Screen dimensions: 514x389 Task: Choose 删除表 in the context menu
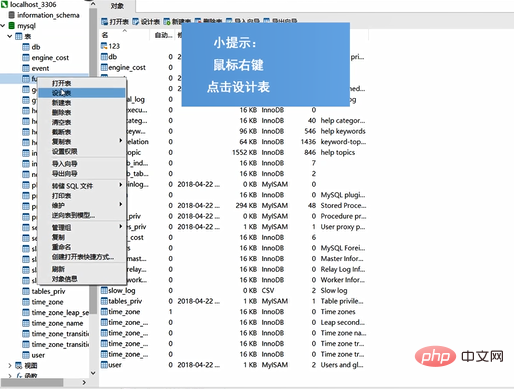[82, 112]
